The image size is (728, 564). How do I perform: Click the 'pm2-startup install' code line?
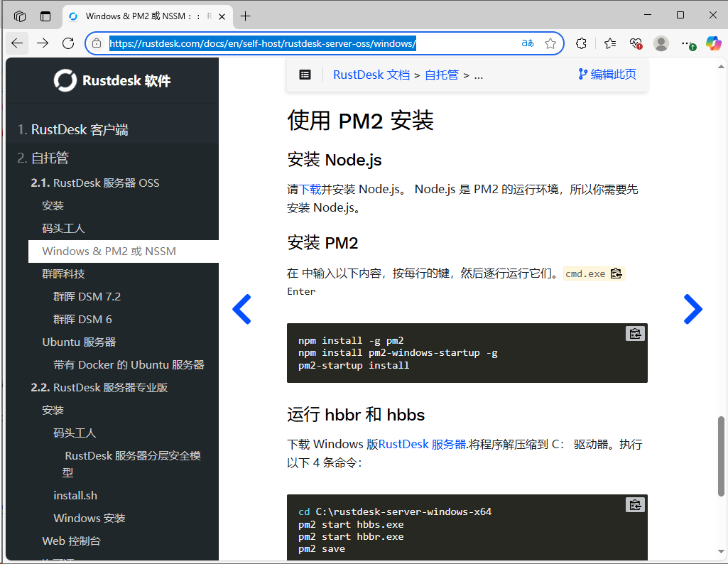pos(354,366)
